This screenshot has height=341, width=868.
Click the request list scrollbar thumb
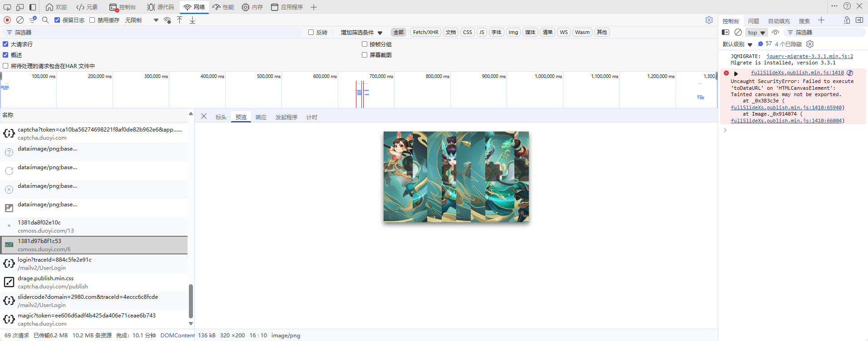(191, 302)
